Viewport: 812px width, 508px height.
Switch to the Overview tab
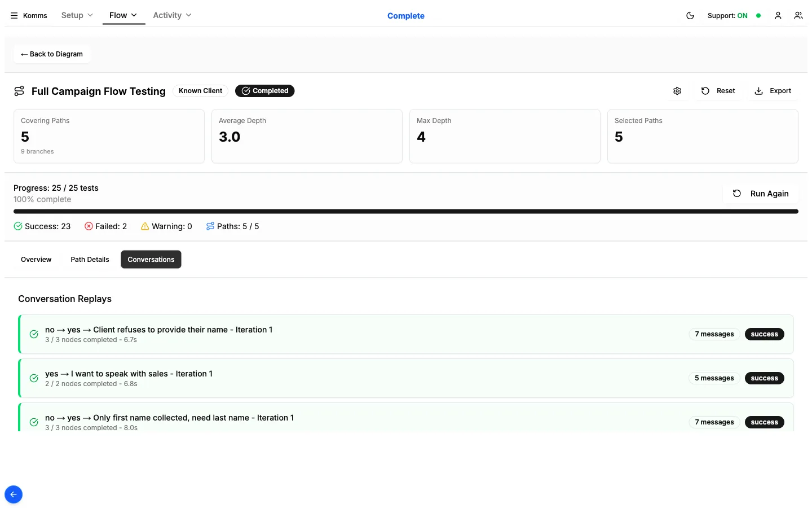(x=36, y=260)
